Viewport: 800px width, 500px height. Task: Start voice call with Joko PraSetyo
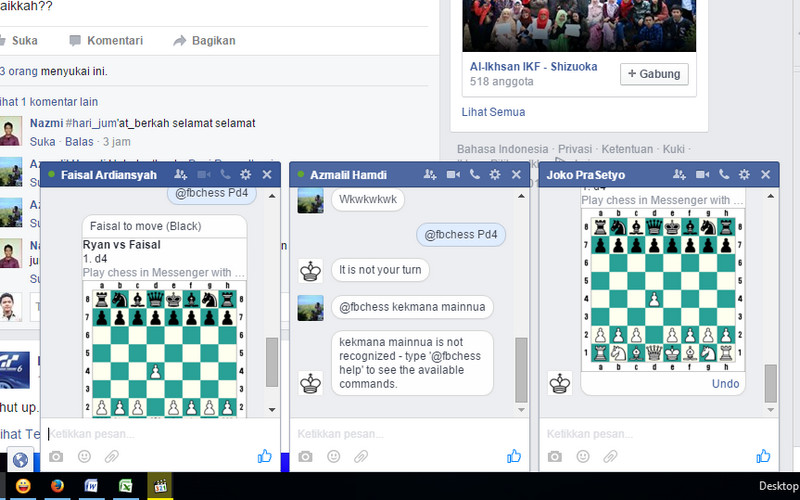pyautogui.click(x=724, y=174)
